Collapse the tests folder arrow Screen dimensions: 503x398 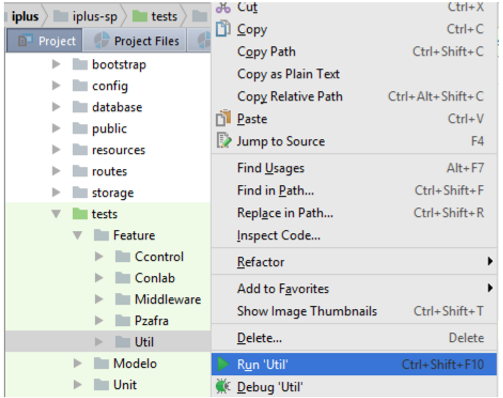point(56,214)
